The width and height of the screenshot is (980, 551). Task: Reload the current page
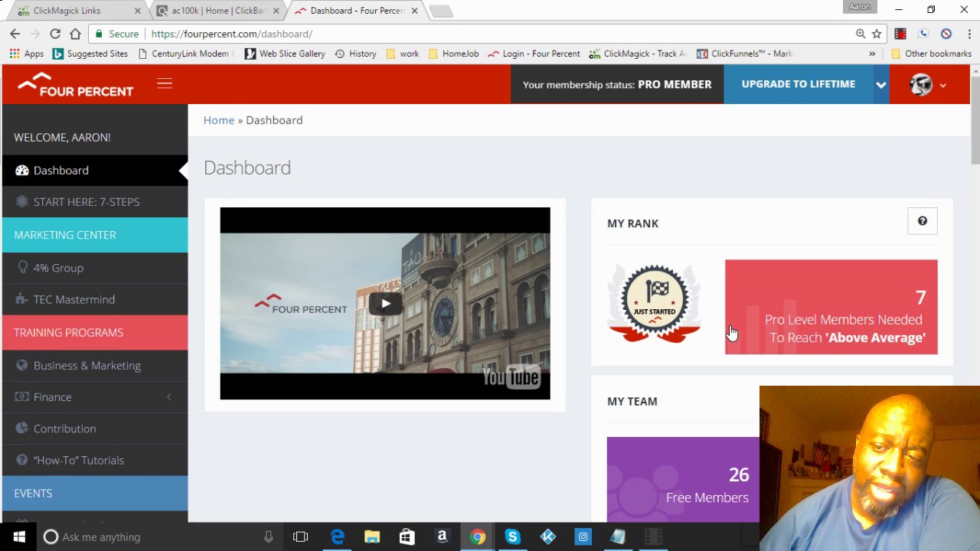[x=55, y=34]
